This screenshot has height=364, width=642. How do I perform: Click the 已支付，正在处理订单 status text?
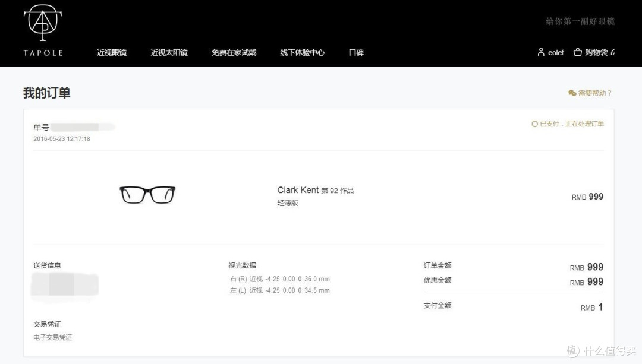(572, 124)
